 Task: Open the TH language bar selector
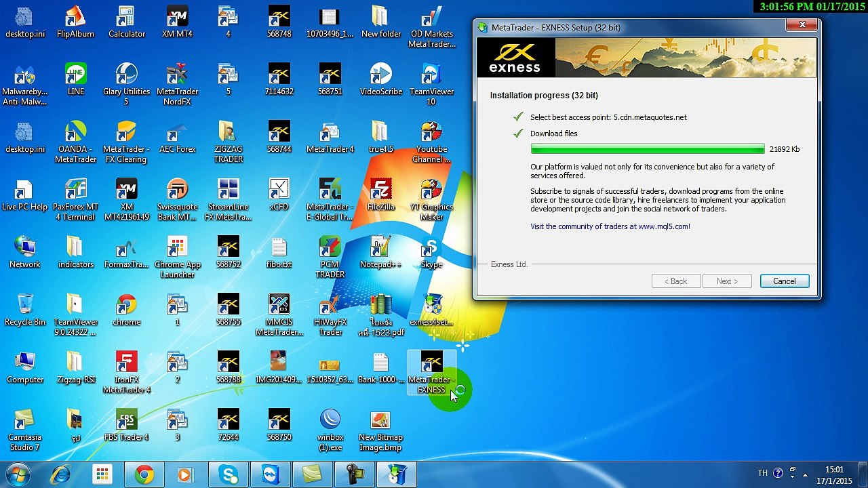(762, 473)
